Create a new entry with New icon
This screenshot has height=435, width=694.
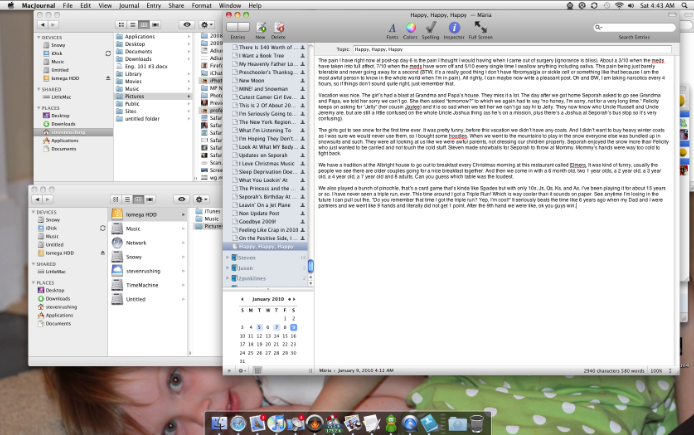pos(261,28)
